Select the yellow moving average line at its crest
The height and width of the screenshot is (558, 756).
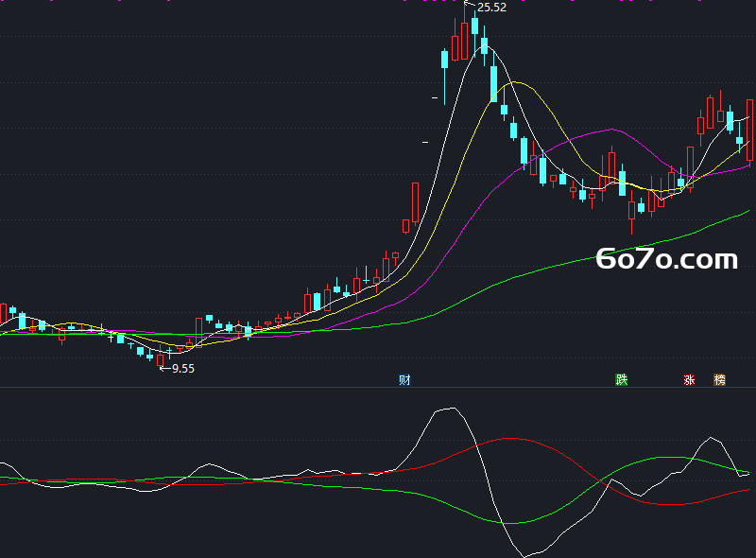[x=515, y=82]
